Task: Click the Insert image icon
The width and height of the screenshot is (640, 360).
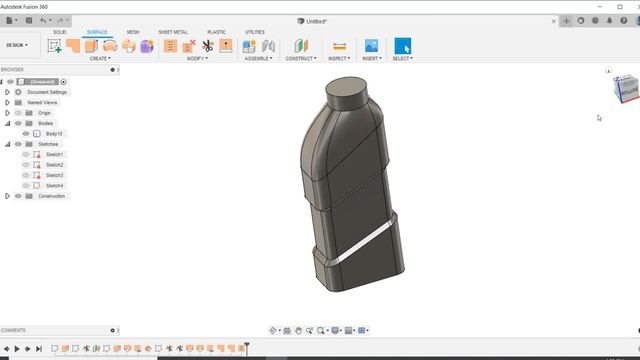Action: [x=371, y=46]
